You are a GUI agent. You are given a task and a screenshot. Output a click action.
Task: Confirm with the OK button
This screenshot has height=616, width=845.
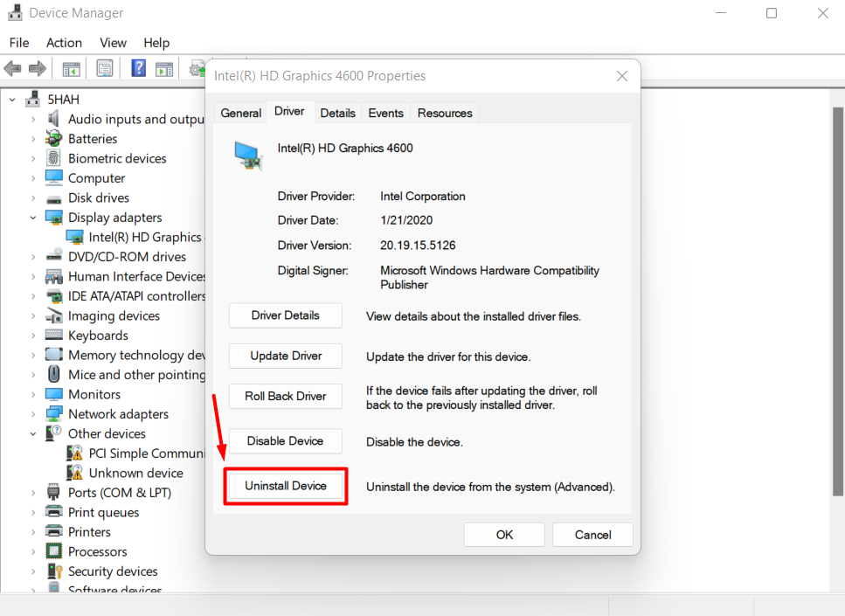coord(504,535)
